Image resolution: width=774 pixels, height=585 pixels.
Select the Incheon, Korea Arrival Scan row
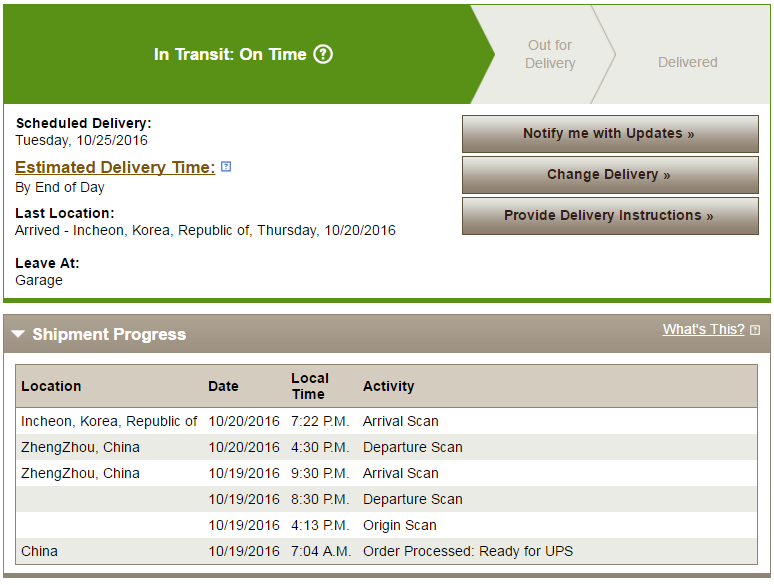coord(386,421)
